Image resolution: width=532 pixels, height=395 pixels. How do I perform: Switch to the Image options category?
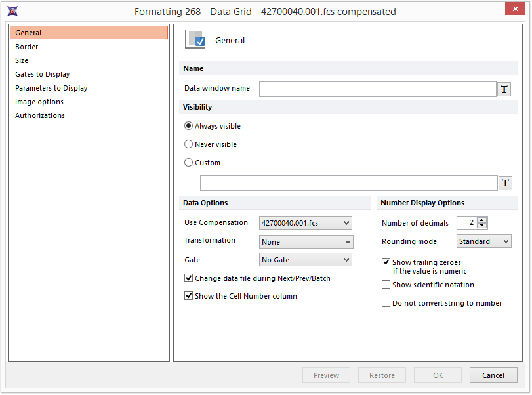coord(39,102)
